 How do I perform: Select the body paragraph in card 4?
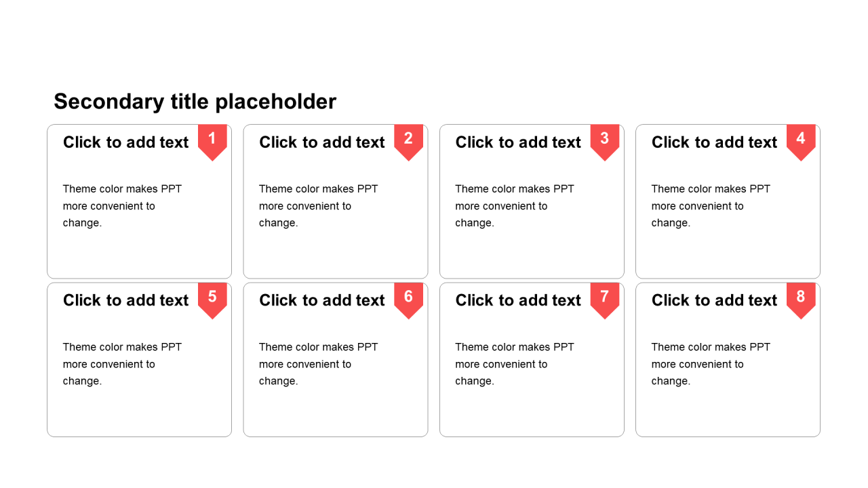tap(711, 206)
